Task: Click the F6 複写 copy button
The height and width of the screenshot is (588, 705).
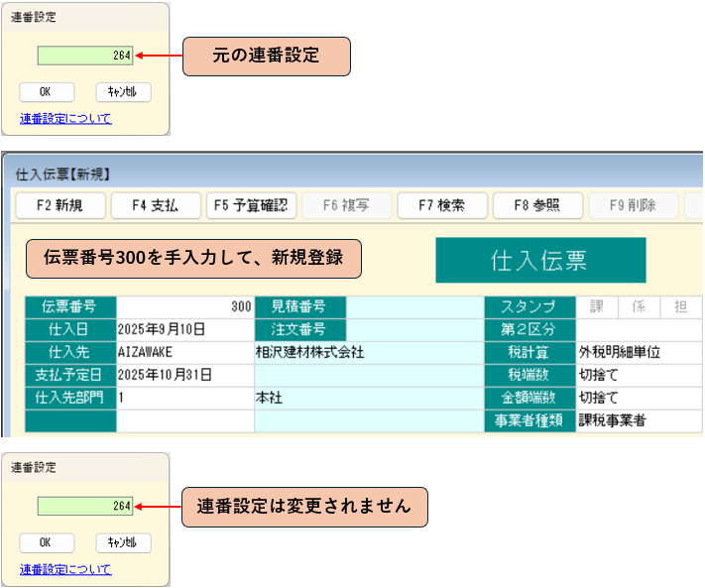Action: [x=346, y=205]
